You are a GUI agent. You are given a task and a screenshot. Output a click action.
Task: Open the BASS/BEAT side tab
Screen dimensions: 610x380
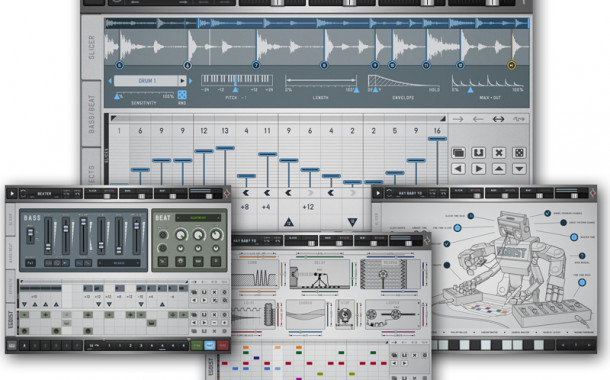coord(92,114)
